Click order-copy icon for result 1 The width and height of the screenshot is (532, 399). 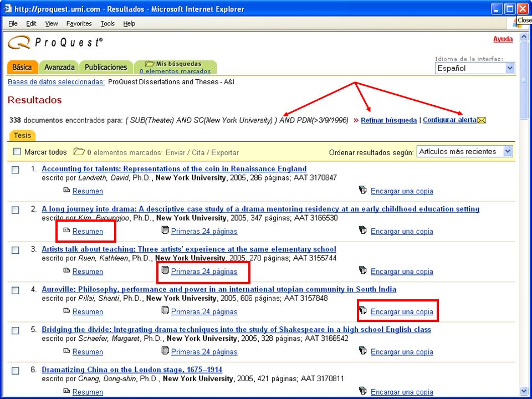click(x=362, y=190)
